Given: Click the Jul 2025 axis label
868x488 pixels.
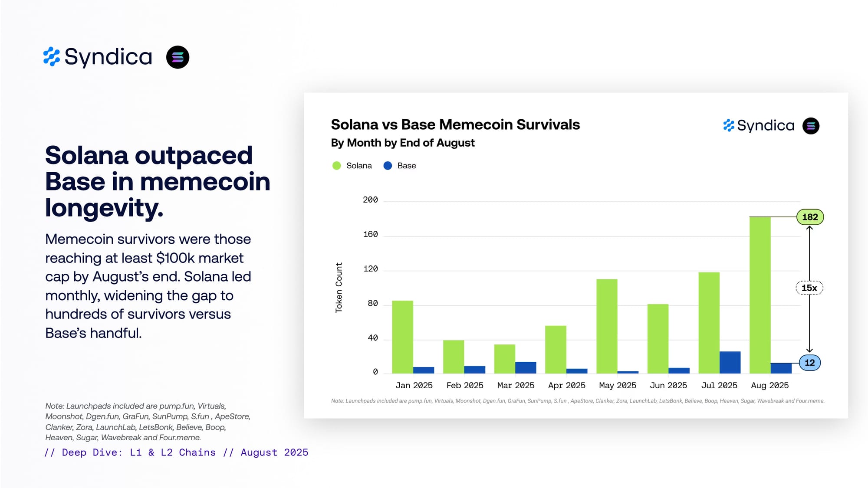Looking at the screenshot, I should point(719,386).
